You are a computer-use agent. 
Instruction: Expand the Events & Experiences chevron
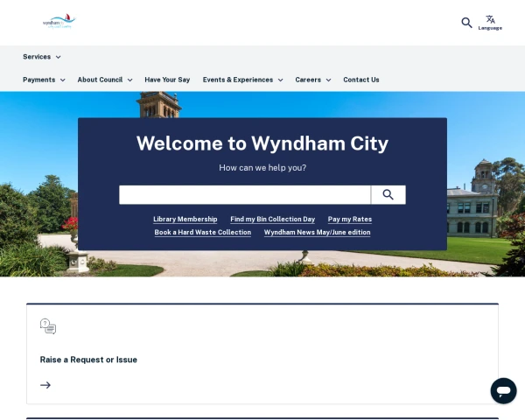(x=281, y=80)
